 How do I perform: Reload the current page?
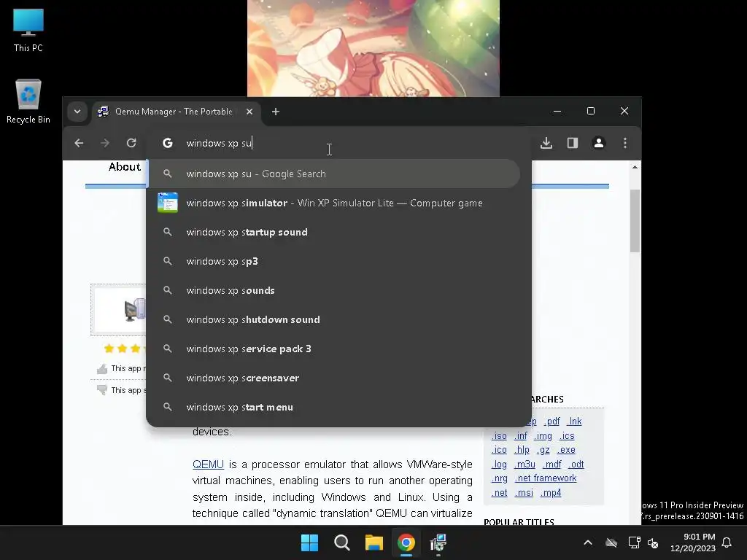click(131, 143)
